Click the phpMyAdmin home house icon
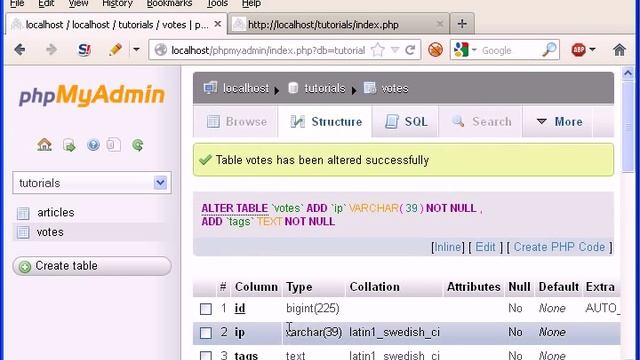The image size is (640, 360). coord(44,144)
